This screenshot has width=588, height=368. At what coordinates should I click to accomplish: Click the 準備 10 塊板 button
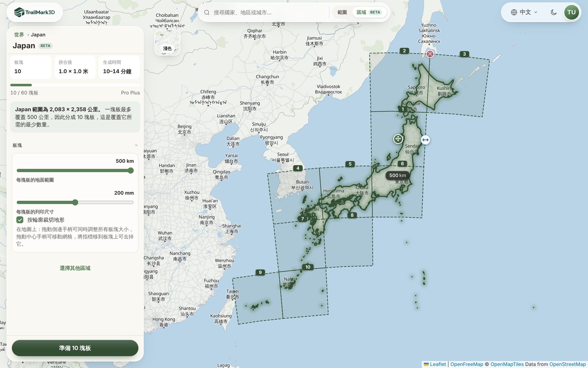75,348
